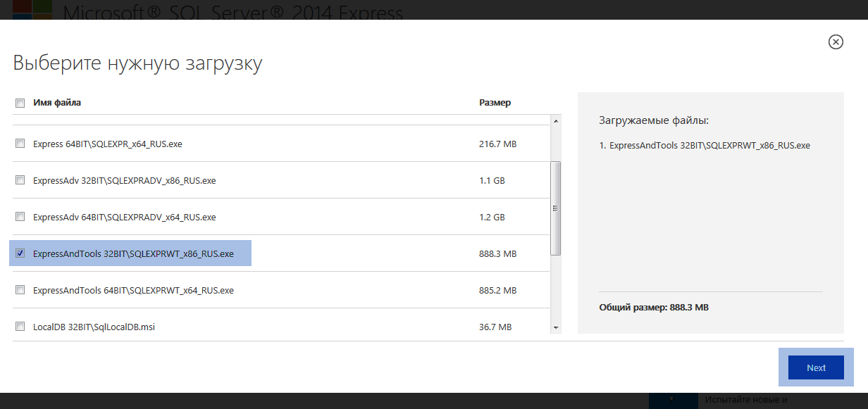Click the file list scrollbar down arrow
868x409 pixels.
pyautogui.click(x=556, y=327)
